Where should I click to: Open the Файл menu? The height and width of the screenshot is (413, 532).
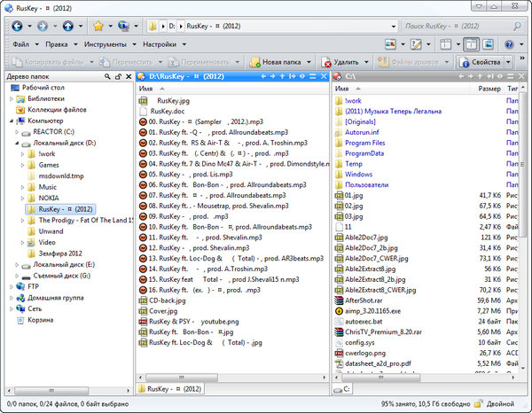pos(20,43)
